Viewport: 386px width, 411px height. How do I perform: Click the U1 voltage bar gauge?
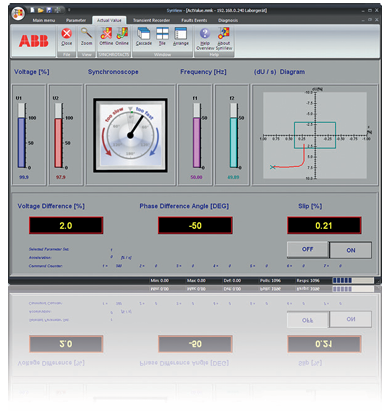coord(22,135)
